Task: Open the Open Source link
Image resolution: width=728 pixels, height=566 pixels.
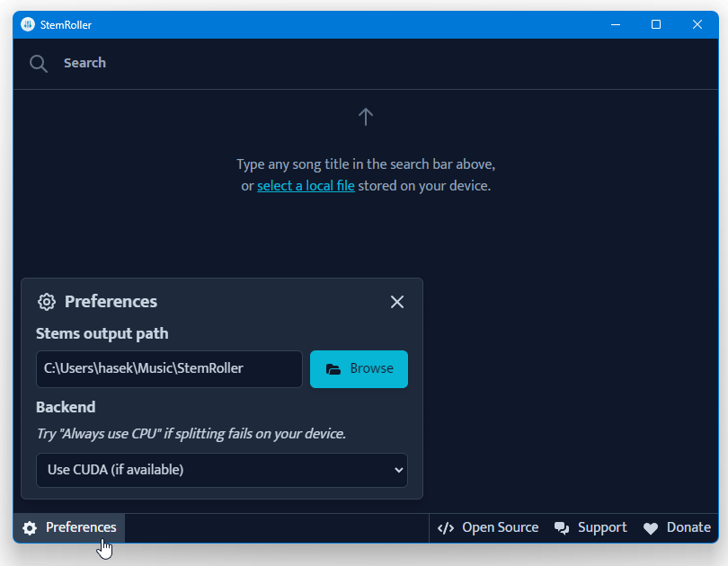Action: [x=488, y=528]
